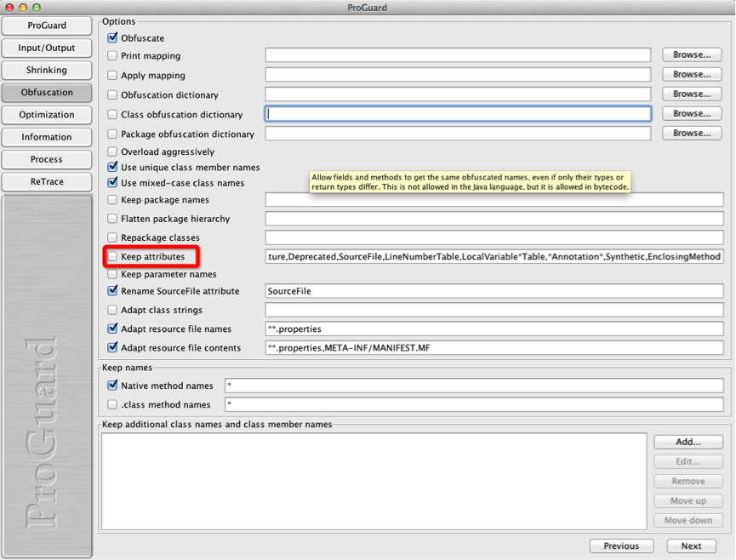Open the ProGuard tab in sidebar
Viewport: 736px width, 560px height.
47,26
